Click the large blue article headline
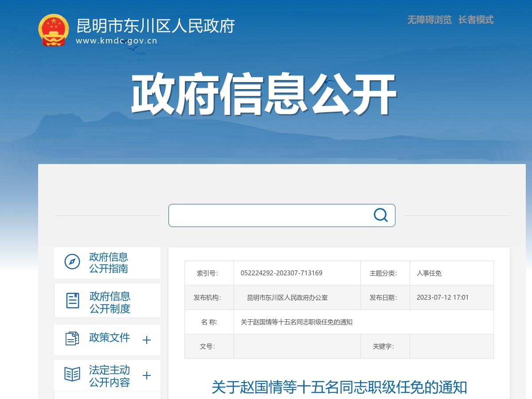 click(x=339, y=387)
